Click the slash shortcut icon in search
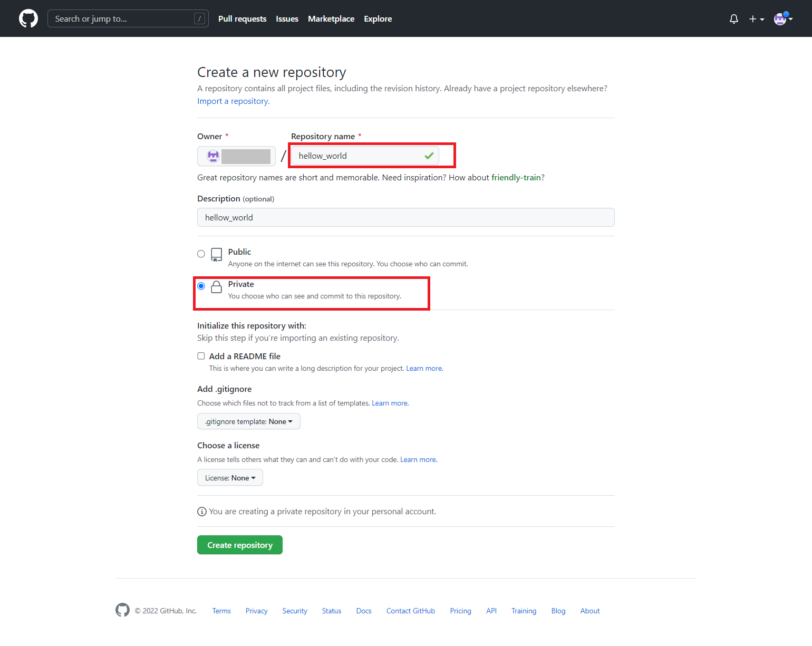 click(199, 19)
